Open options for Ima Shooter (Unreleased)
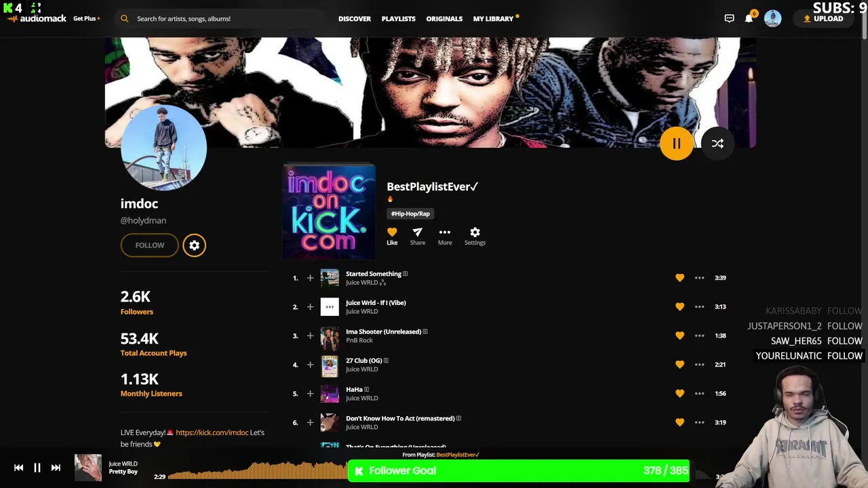 (x=699, y=335)
